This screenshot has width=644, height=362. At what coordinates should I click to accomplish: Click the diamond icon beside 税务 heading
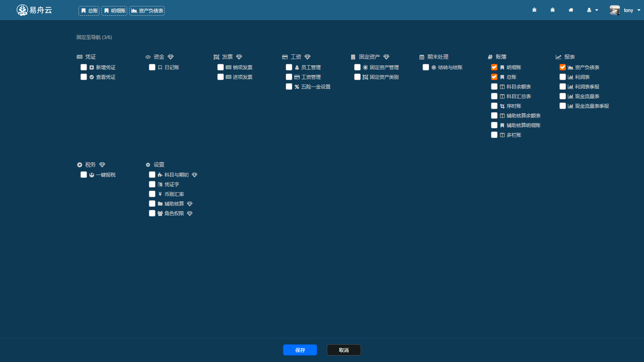tap(102, 165)
